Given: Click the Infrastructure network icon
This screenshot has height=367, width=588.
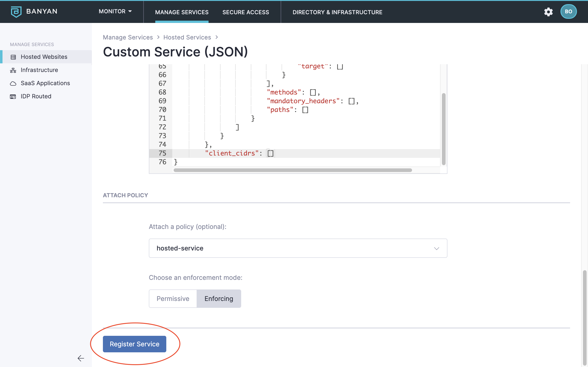Looking at the screenshot, I should pyautogui.click(x=13, y=70).
